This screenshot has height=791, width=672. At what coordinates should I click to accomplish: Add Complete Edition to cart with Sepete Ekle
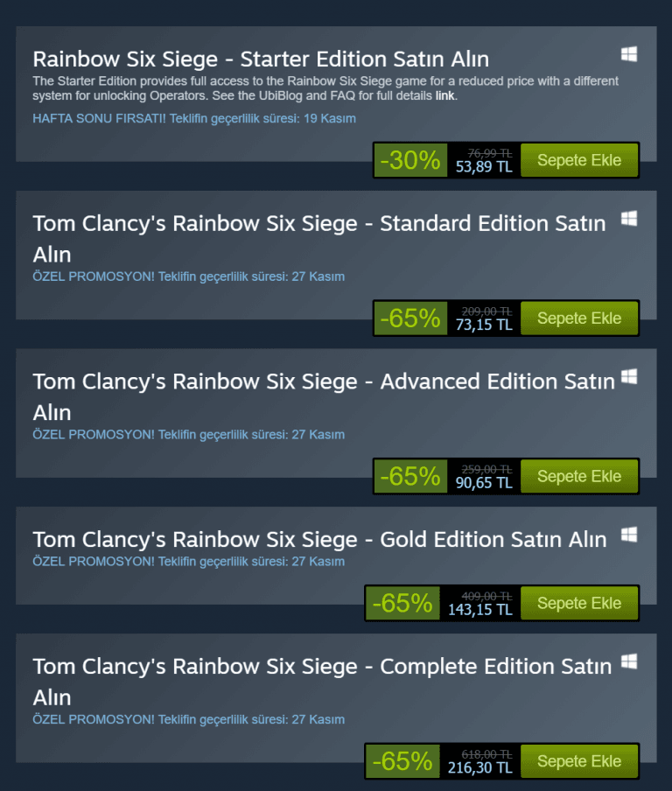(x=579, y=761)
